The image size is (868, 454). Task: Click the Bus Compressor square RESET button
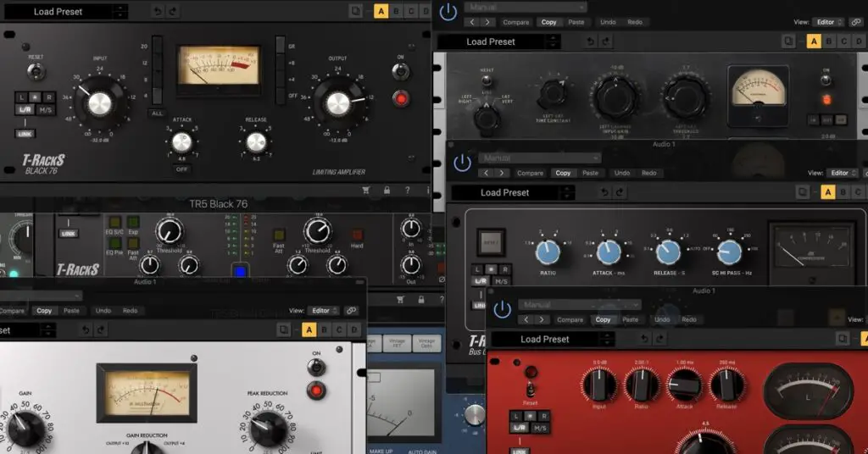[x=491, y=242]
